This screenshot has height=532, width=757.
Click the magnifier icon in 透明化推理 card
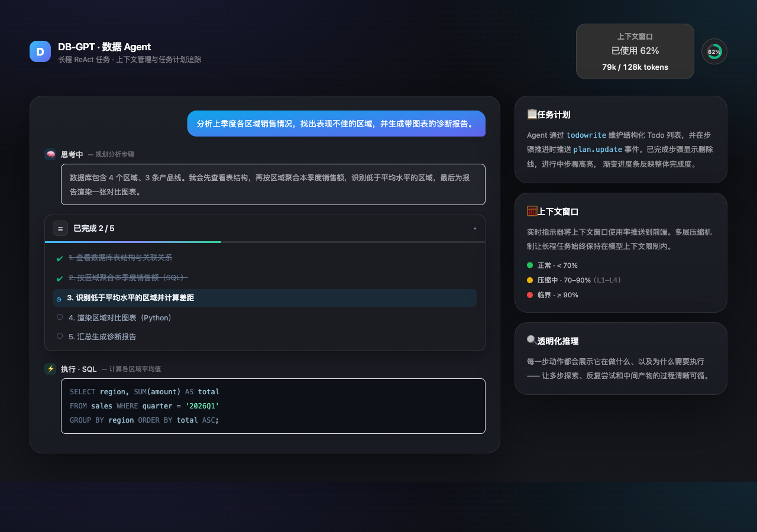coord(532,340)
